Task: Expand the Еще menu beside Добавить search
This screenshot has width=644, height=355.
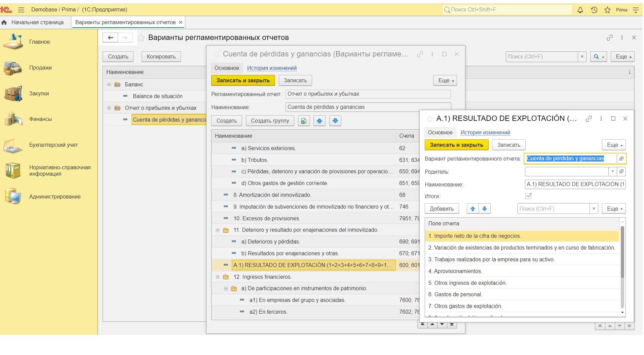Action: (x=614, y=209)
